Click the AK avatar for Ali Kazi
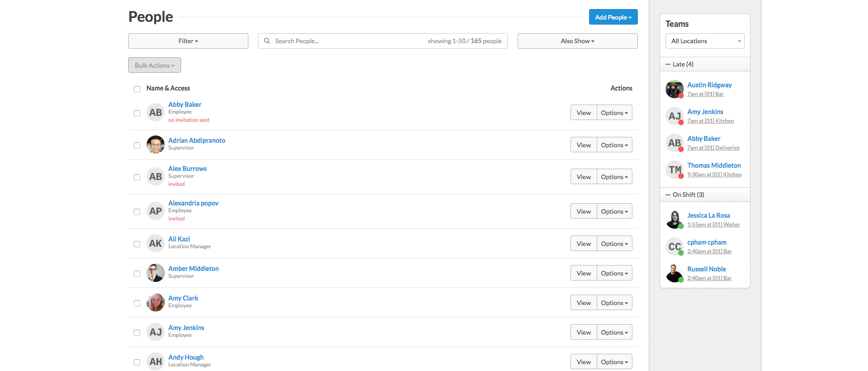 click(155, 243)
